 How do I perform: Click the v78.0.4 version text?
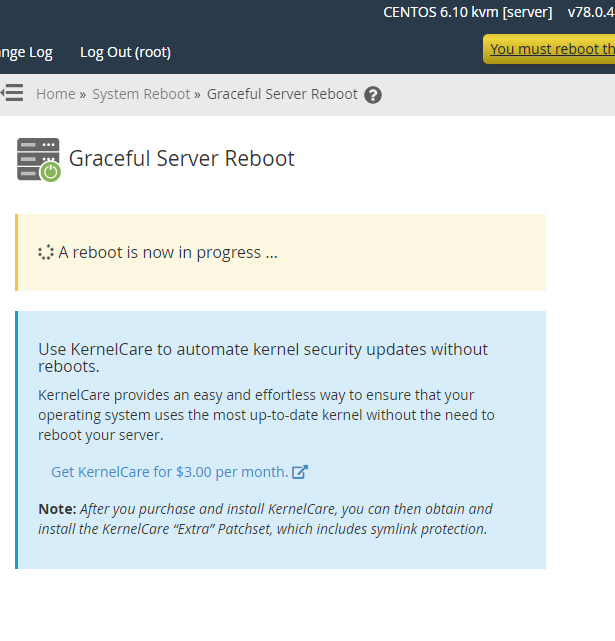click(591, 12)
